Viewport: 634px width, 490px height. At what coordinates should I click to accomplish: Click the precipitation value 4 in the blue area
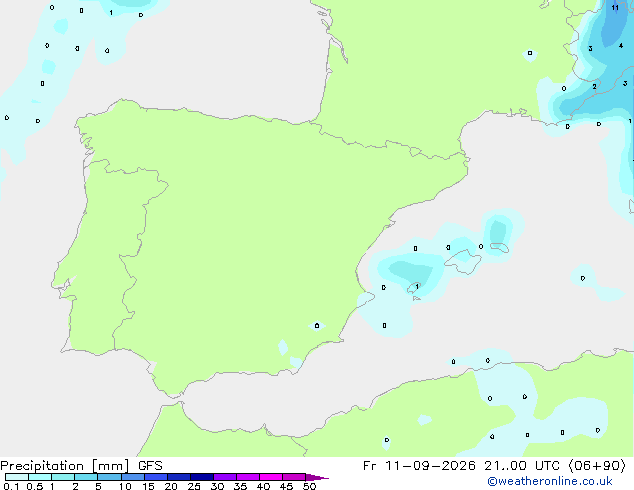pos(621,46)
